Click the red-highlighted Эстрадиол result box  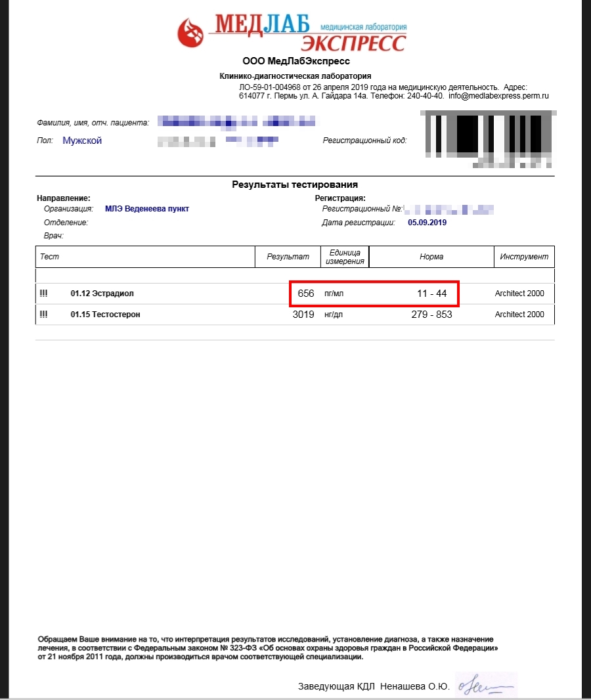(x=375, y=294)
